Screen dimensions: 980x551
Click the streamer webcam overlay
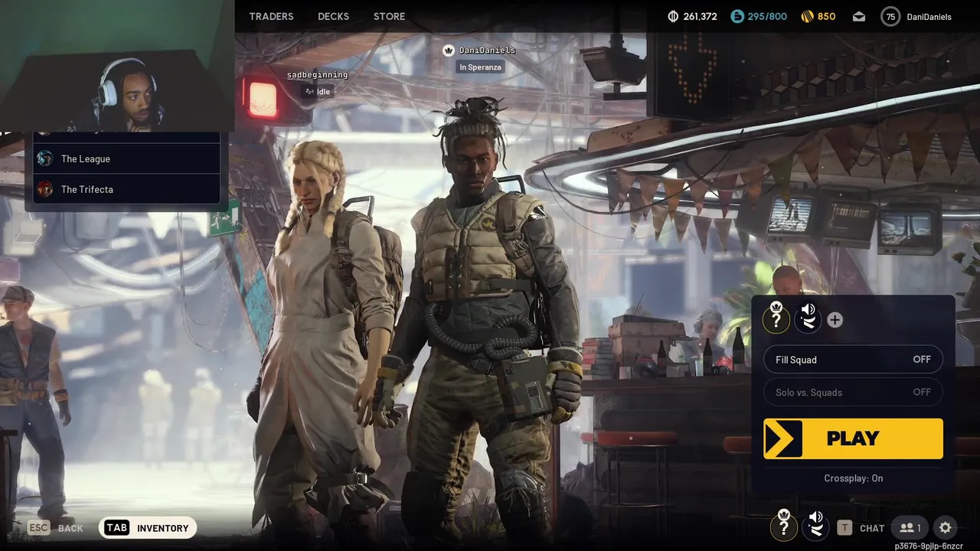[x=116, y=66]
